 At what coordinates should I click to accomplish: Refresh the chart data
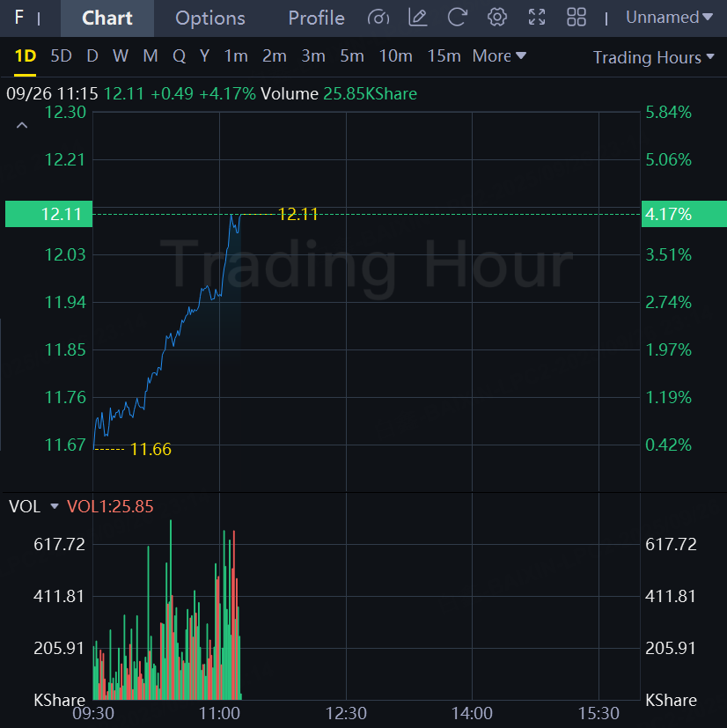[x=457, y=18]
